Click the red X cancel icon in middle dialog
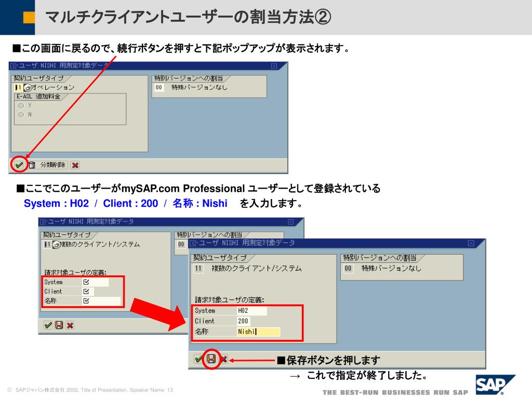This screenshot has width=532, height=399. click(x=70, y=325)
